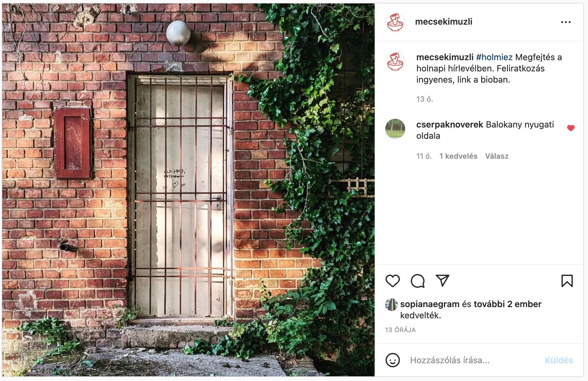Open comments with the speech bubble icon
Viewport: 588px width, 381px height.
pyautogui.click(x=417, y=281)
